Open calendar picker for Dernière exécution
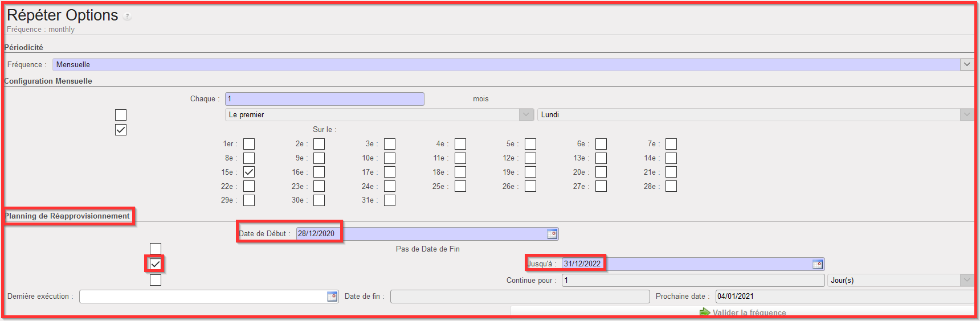This screenshot has height=321, width=980. [x=332, y=297]
